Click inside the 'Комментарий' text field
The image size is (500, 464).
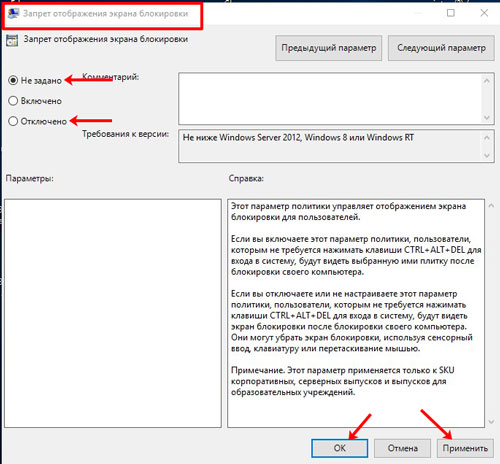coord(330,99)
